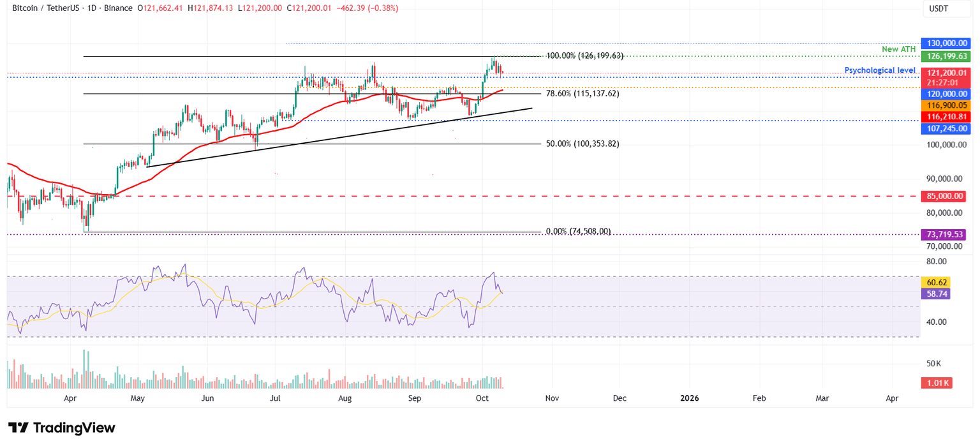Click the yellow 120,000.00 psychological level label
980x448 pixels.
(x=946, y=94)
